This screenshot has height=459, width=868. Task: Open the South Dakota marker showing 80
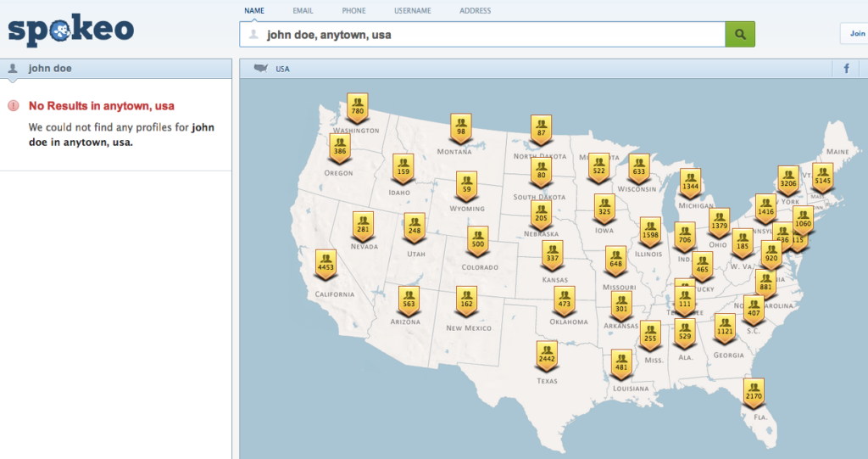(542, 172)
